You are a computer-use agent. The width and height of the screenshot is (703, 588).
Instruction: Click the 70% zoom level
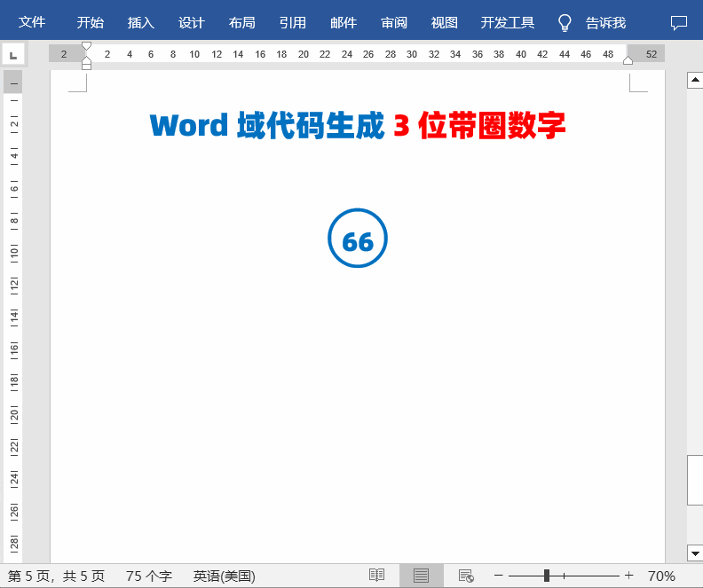661,576
